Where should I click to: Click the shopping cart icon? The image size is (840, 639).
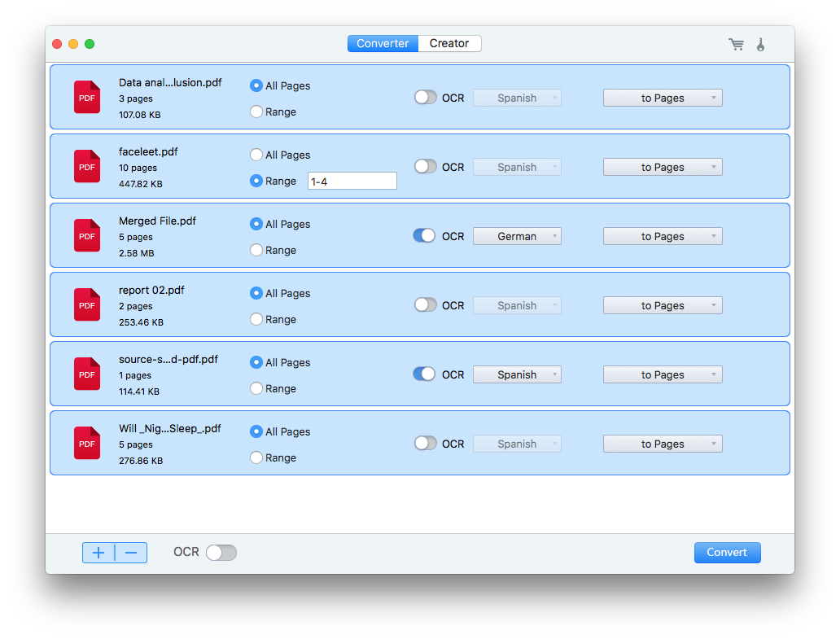(736, 44)
